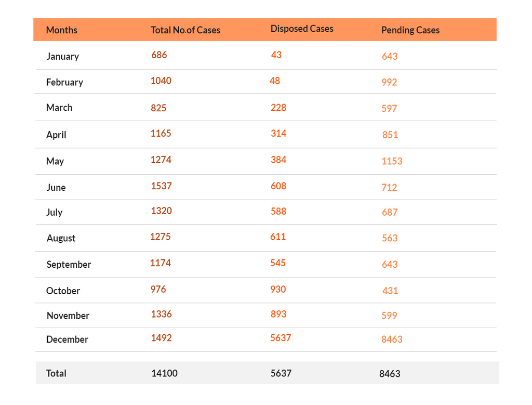This screenshot has height=405, width=532.
Task: Select February total cases value 1040
Action: [161, 81]
